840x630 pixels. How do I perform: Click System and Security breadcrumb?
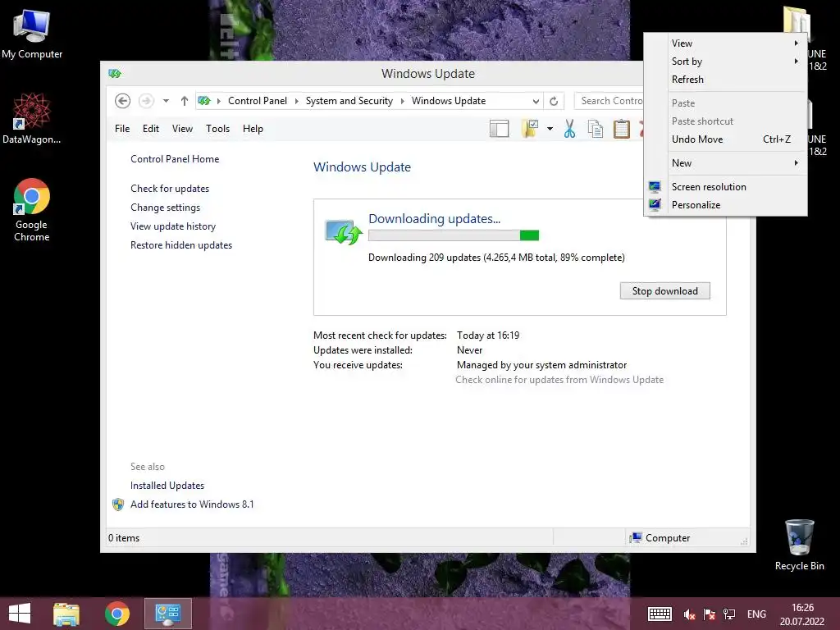pos(349,101)
